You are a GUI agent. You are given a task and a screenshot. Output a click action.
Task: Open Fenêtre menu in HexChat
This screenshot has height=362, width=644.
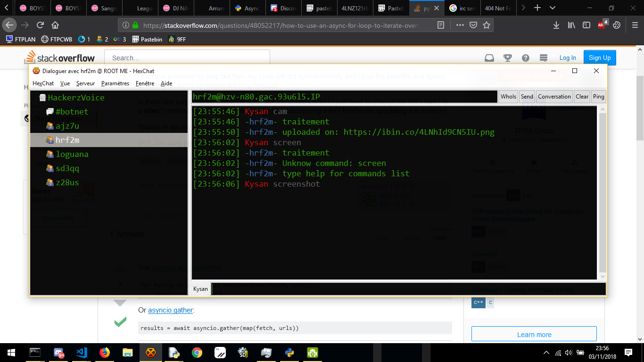[x=145, y=83]
